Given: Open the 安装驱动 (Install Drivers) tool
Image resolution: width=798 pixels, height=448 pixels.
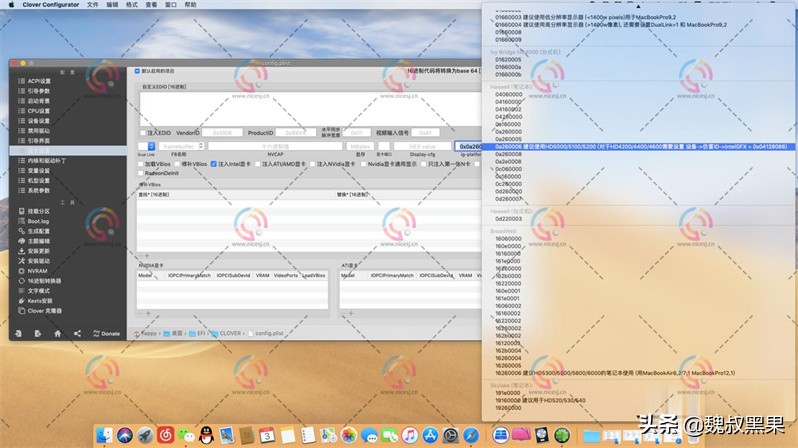Looking at the screenshot, I should 34,261.
